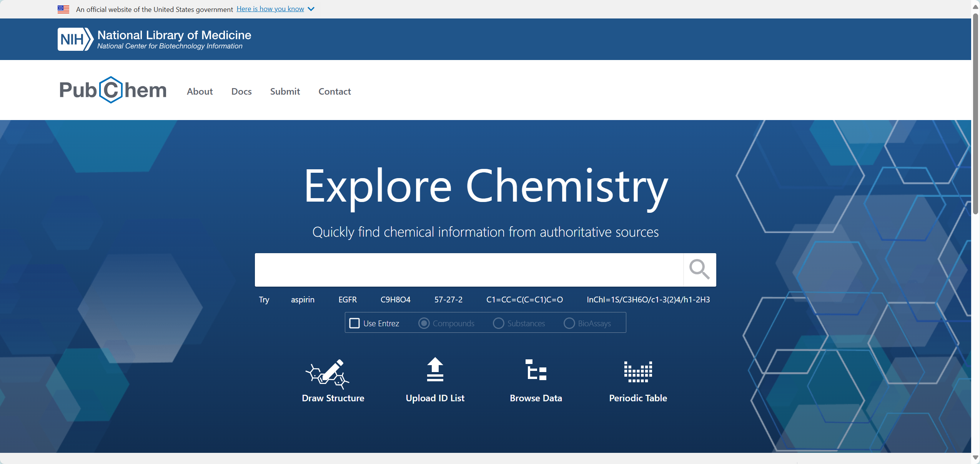Try the aspirin example query link

[303, 300]
